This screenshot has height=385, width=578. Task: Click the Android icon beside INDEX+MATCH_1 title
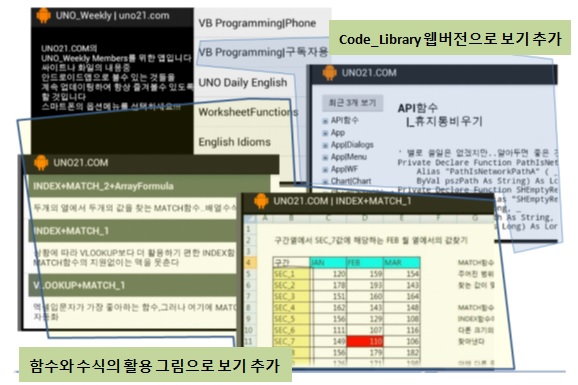(261, 201)
